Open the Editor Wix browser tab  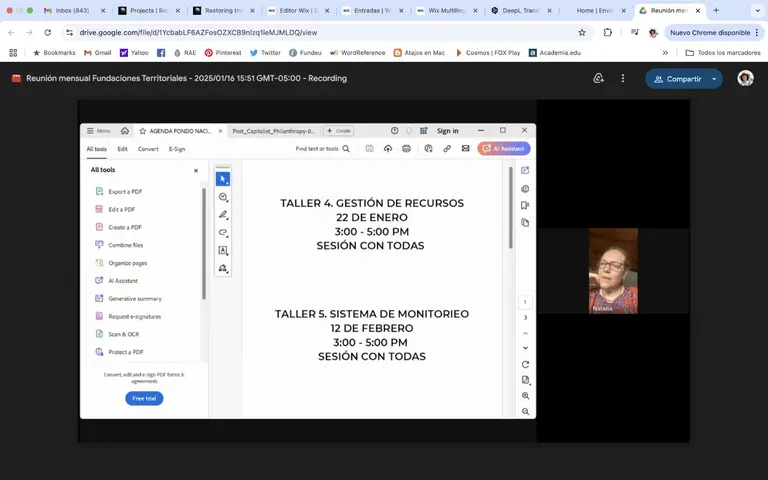(297, 10)
